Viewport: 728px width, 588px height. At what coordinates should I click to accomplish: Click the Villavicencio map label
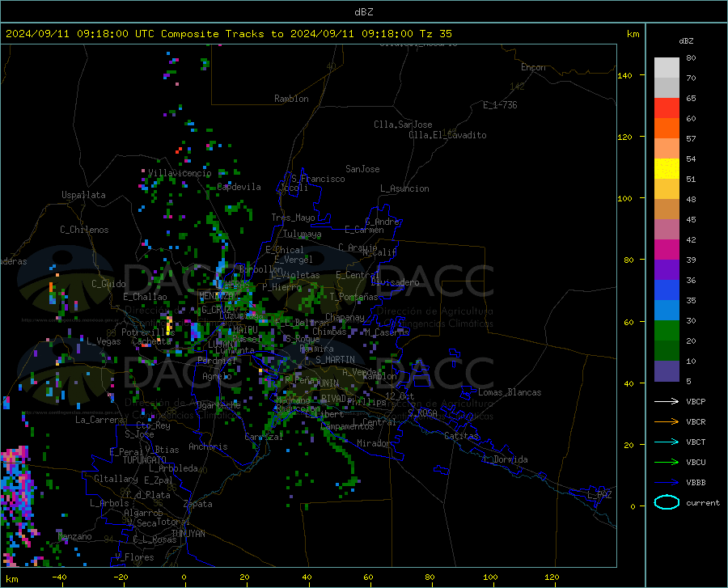click(180, 173)
